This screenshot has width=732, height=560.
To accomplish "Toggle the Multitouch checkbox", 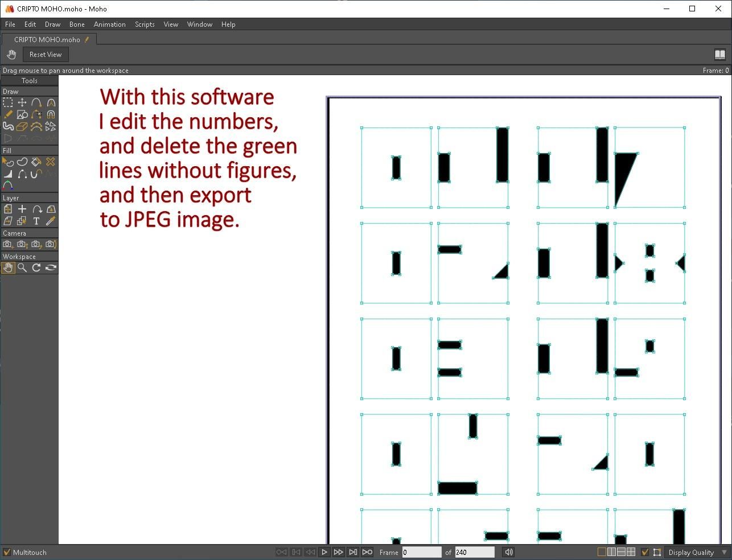I will 7,552.
